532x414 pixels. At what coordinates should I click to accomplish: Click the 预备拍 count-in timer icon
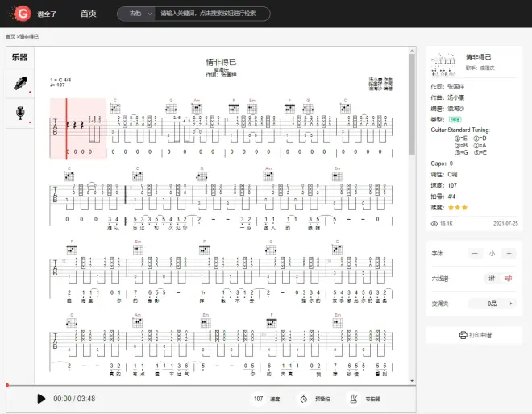(x=303, y=398)
